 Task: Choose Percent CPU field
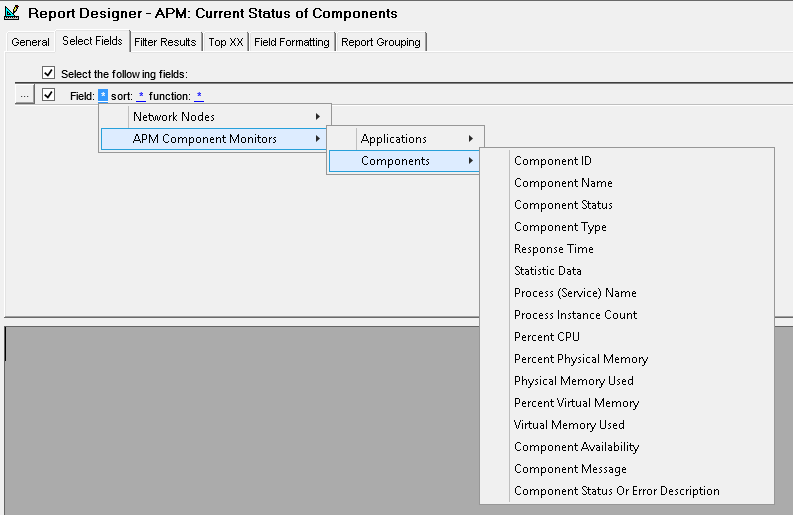pyautogui.click(x=627, y=337)
